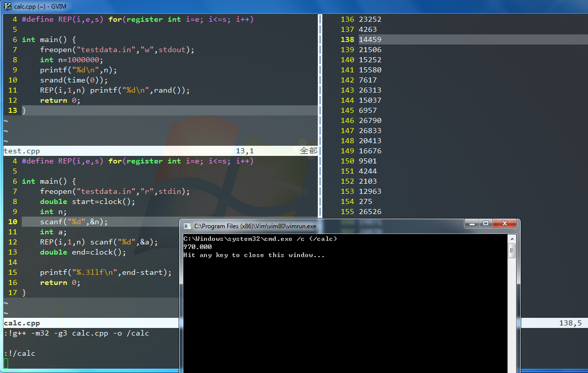Click value 2103 on line 152
The width and height of the screenshot is (588, 373).
tap(368, 181)
